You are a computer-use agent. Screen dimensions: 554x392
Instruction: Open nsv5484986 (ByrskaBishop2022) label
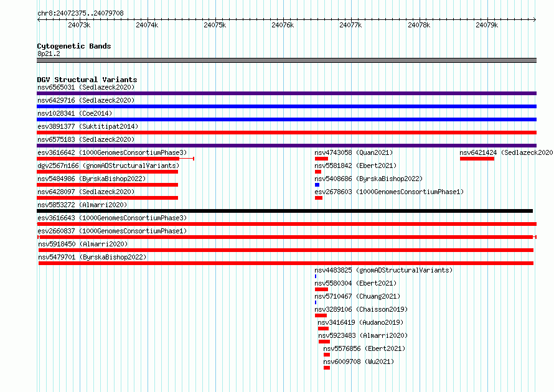point(92,179)
